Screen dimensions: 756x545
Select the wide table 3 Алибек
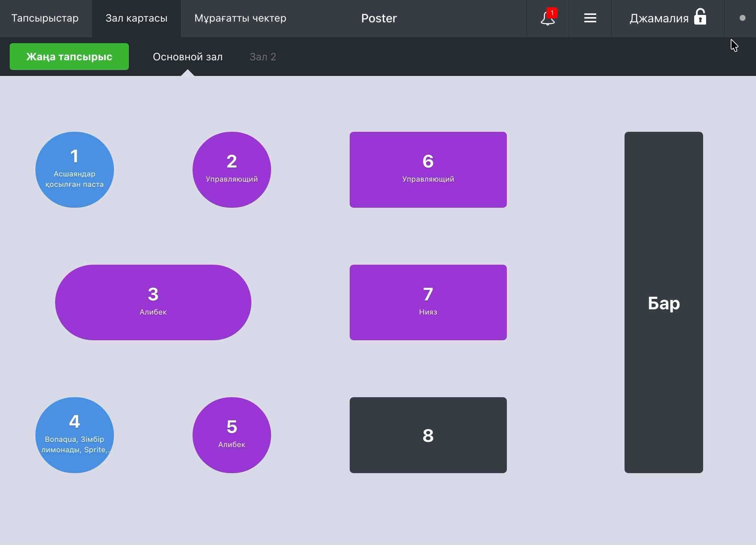[x=153, y=302]
